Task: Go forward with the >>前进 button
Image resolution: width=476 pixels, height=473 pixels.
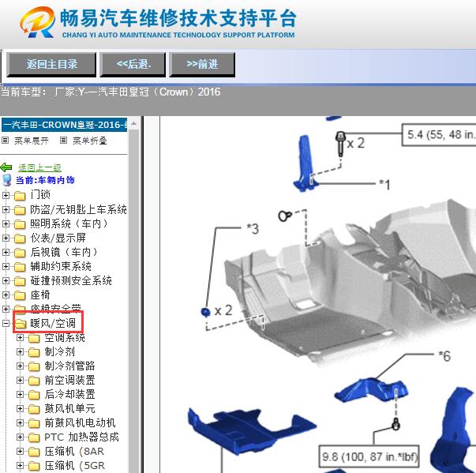Action: tap(202, 65)
